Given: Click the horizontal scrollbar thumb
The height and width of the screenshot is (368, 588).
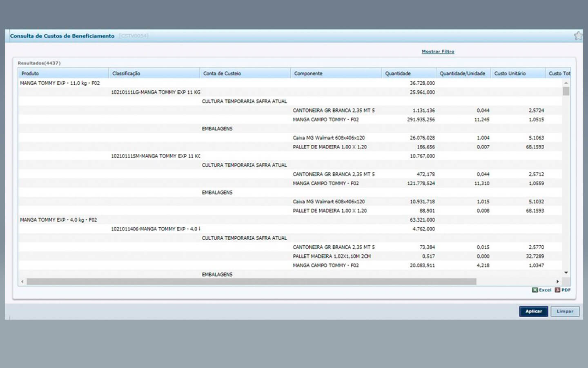Looking at the screenshot, I should pyautogui.click(x=251, y=282).
